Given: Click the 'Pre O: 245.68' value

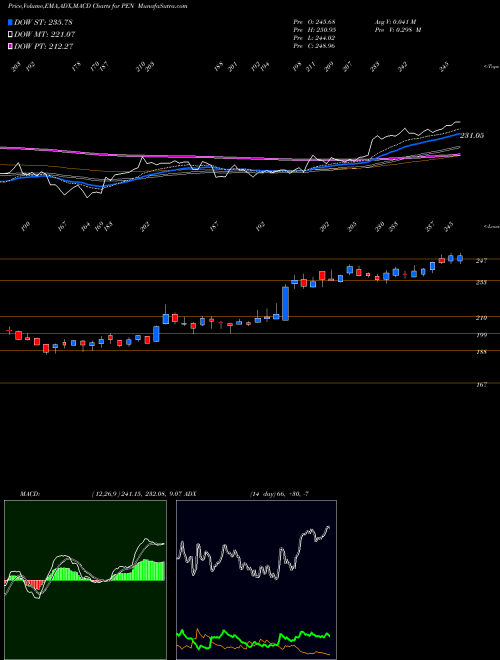Looking at the screenshot, I should point(314,21).
